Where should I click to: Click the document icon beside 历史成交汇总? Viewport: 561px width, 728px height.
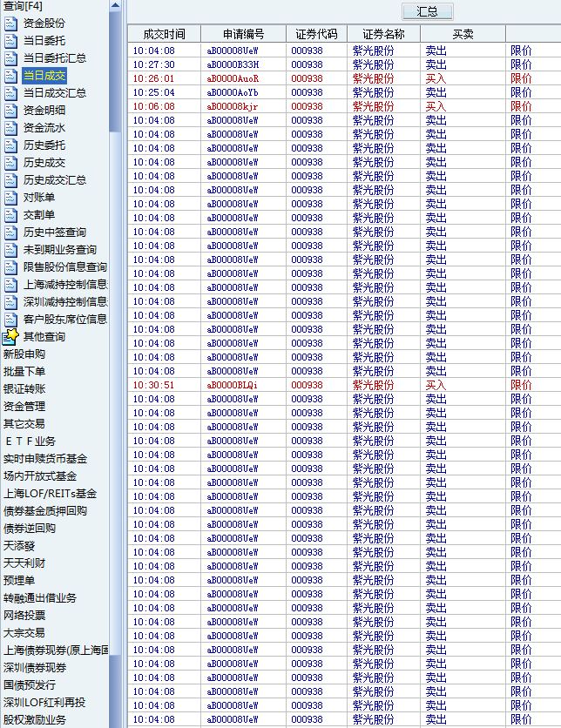click(x=10, y=180)
